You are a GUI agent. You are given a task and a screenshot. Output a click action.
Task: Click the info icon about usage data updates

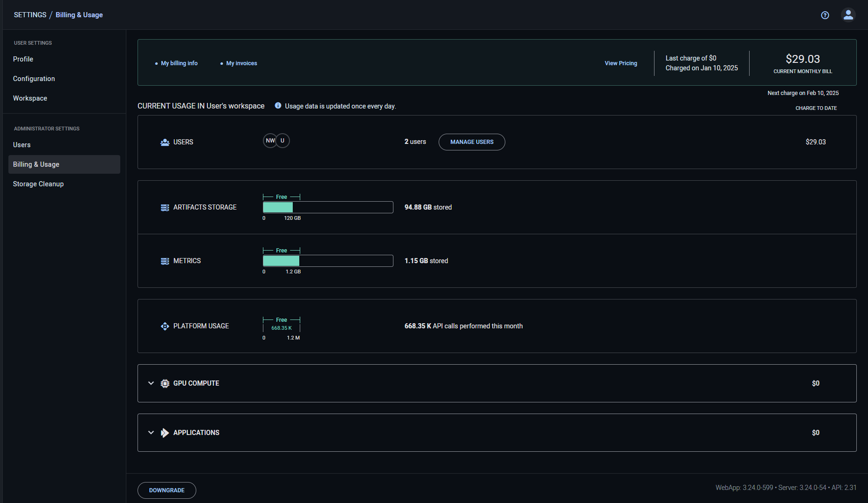[278, 106]
